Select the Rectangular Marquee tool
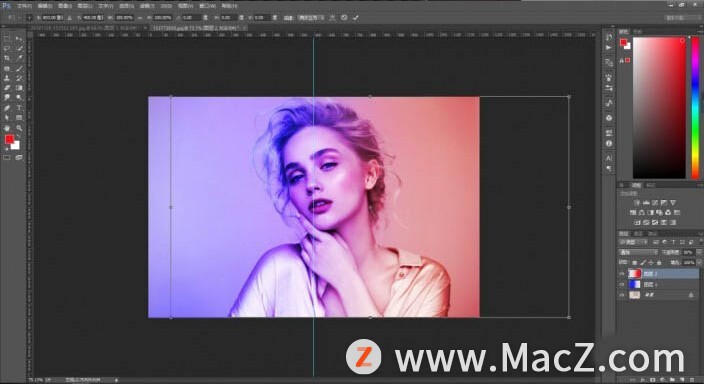This screenshot has width=704, height=384. (x=7, y=39)
